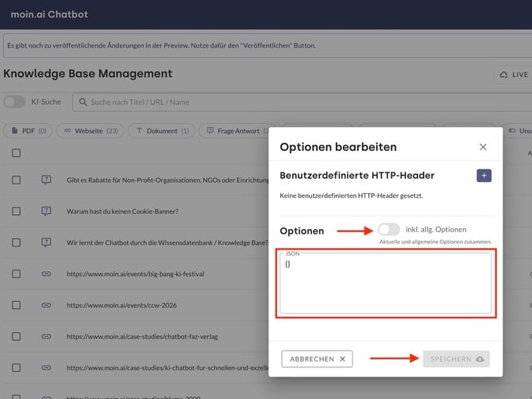532x399 pixels.
Task: Check the Cookie-Banner question row checkbox
Action: [17, 211]
